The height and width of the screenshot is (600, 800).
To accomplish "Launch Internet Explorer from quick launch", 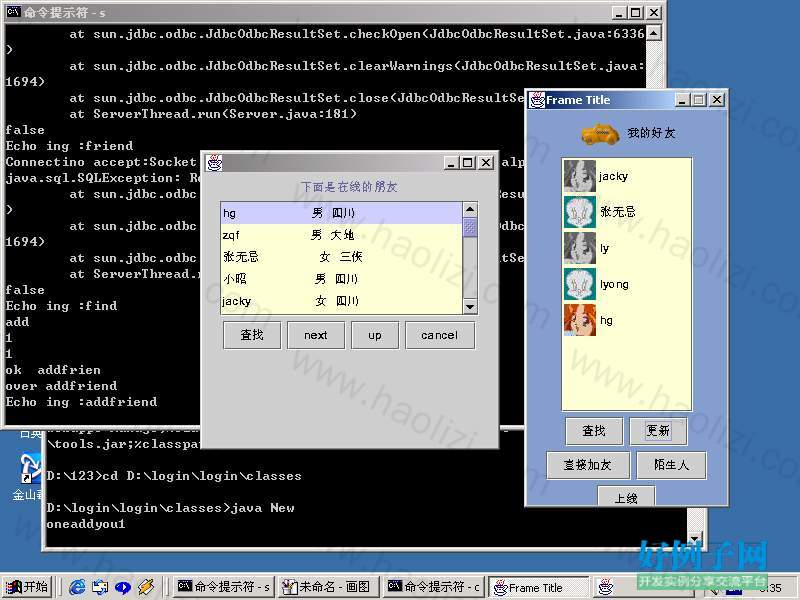I will (77, 587).
